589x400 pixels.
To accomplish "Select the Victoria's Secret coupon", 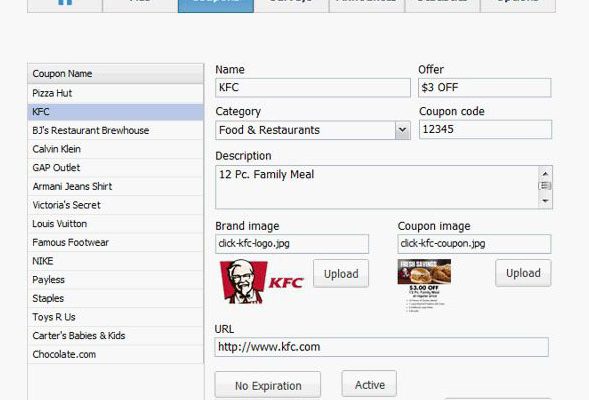I will (115, 205).
